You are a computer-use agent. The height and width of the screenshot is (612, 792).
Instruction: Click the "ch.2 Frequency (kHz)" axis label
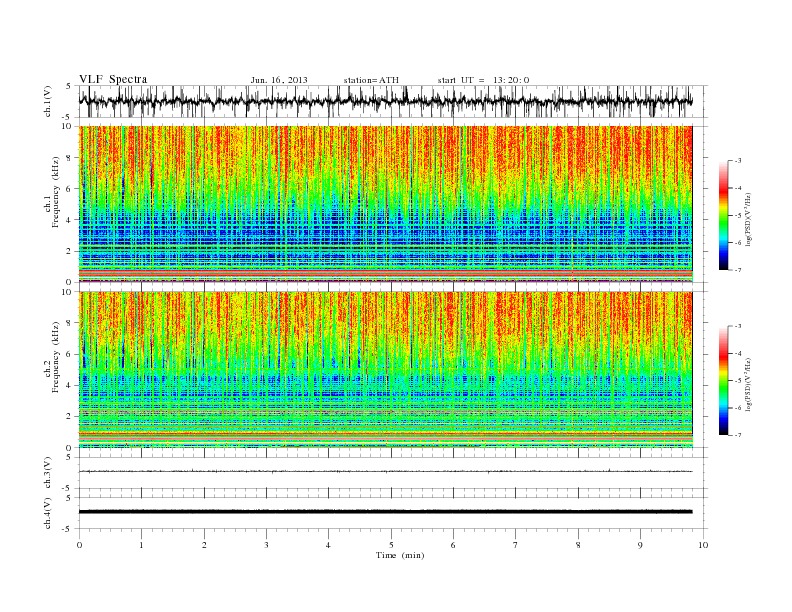(x=52, y=357)
